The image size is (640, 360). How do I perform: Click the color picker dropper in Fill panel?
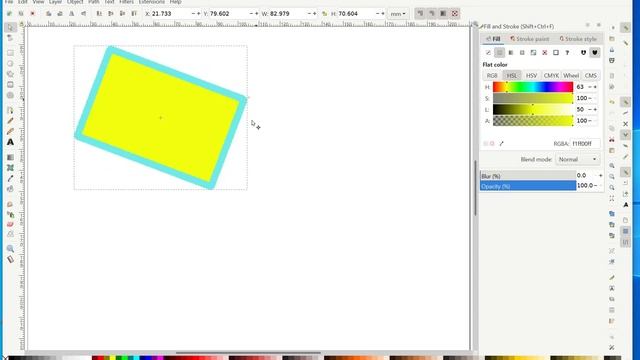pyautogui.click(x=502, y=143)
